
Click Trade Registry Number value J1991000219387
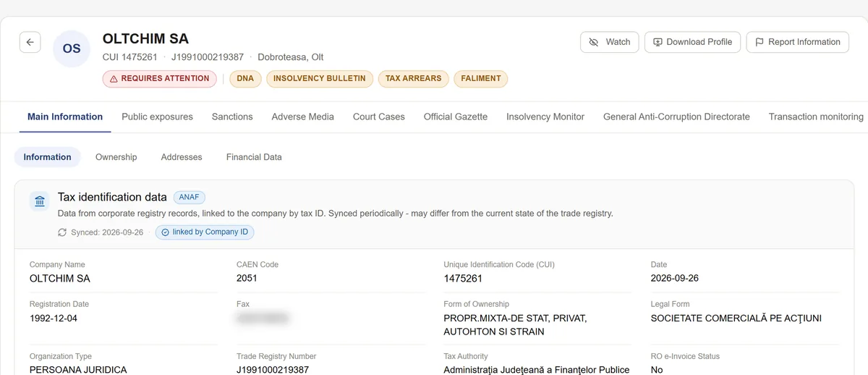click(x=273, y=370)
